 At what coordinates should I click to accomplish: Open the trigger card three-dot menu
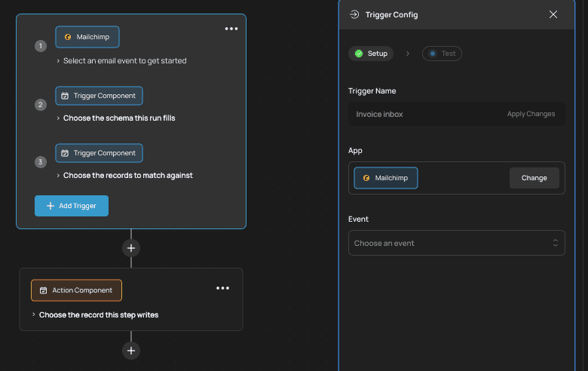(231, 29)
